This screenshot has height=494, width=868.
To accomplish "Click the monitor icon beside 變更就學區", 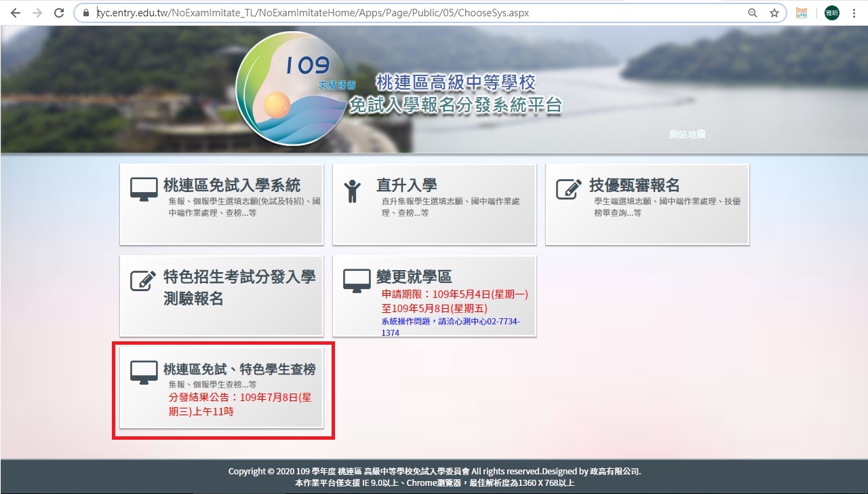I will pyautogui.click(x=357, y=280).
